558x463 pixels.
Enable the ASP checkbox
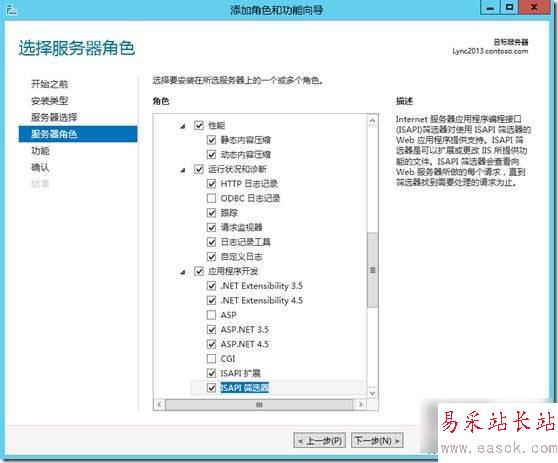[x=211, y=315]
